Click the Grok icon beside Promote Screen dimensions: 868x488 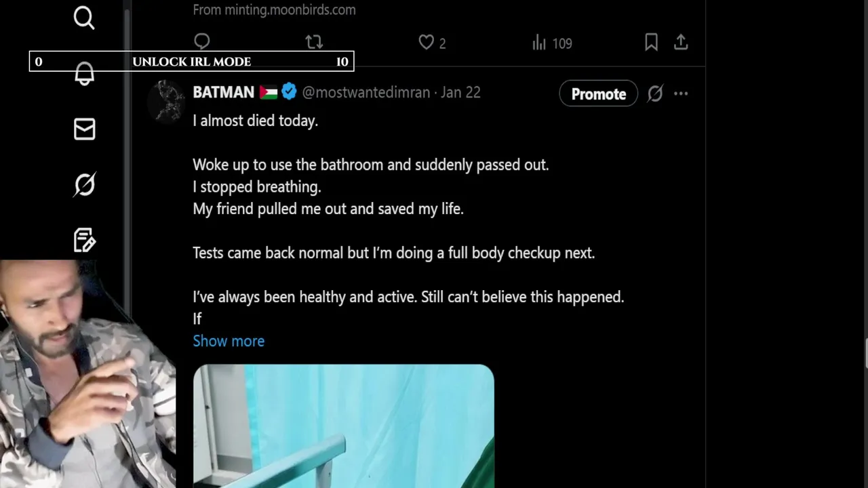654,94
